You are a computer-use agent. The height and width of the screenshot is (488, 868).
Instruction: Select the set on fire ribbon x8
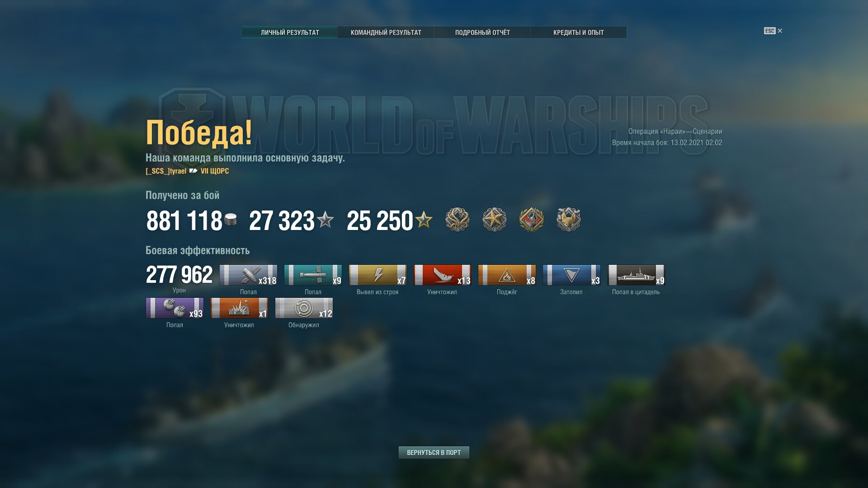click(507, 275)
